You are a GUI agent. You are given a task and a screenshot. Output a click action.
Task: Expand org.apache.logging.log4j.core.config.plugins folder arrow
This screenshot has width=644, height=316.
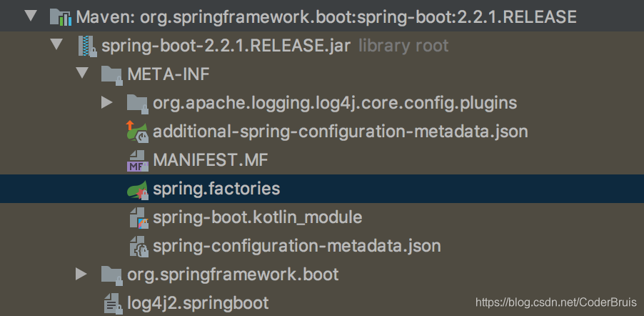click(107, 102)
